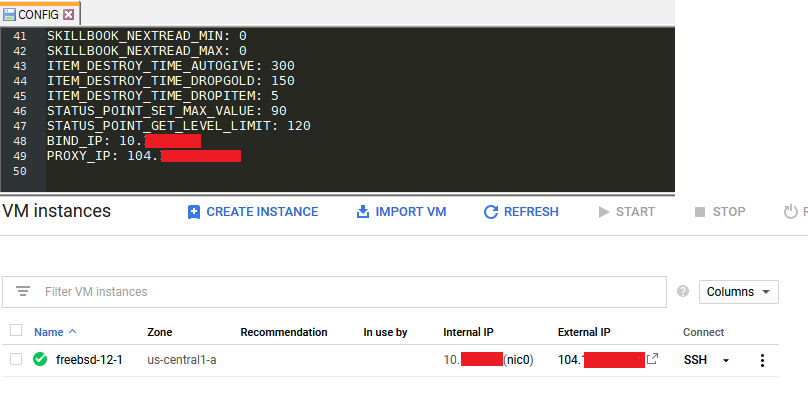Click ITEM_DESTROY_TIME_DROPGOLD line

tap(171, 81)
